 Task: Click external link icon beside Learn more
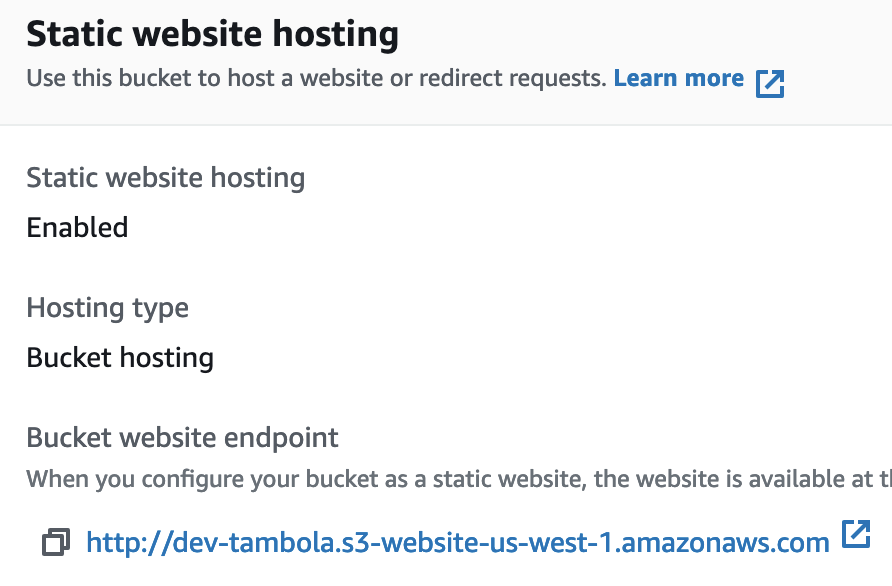pos(770,81)
